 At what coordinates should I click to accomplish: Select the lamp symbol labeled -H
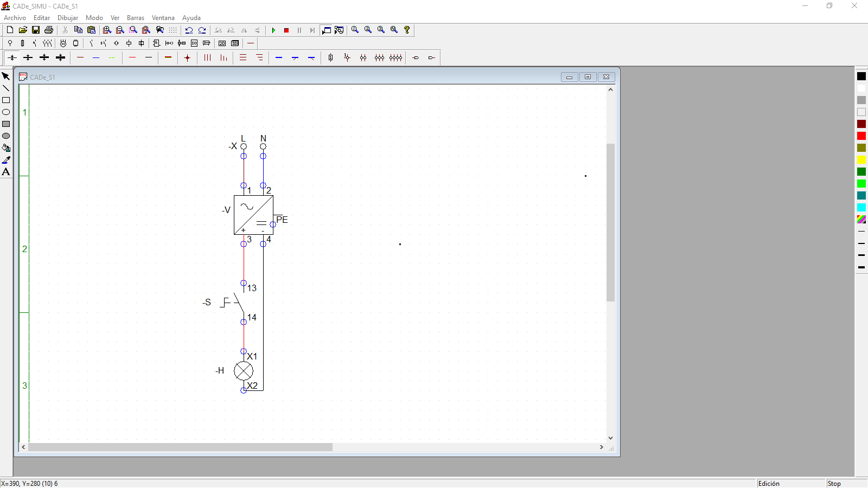coord(244,371)
